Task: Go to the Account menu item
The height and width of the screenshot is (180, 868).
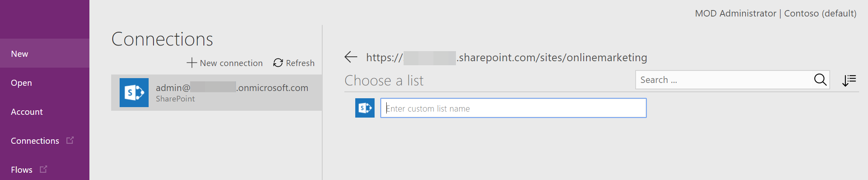Action: point(45,112)
